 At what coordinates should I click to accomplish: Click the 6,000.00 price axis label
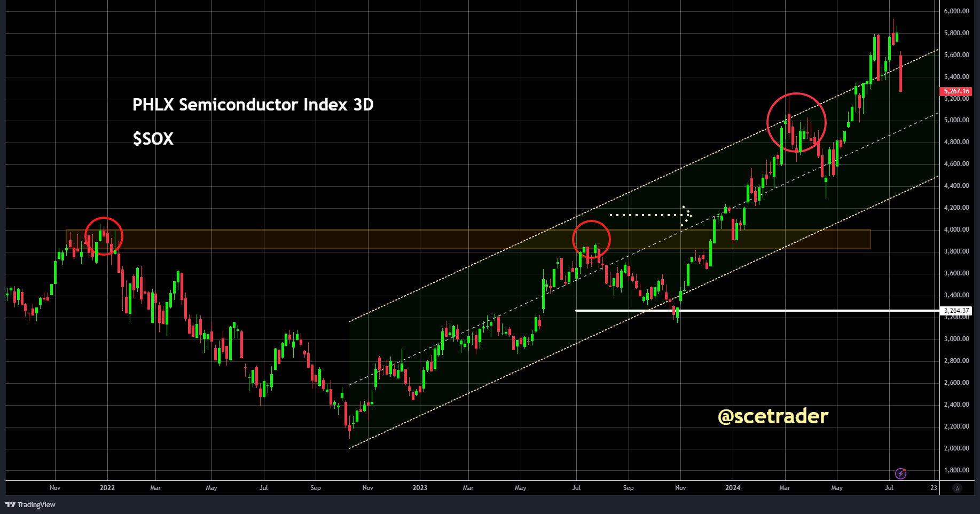(x=957, y=11)
